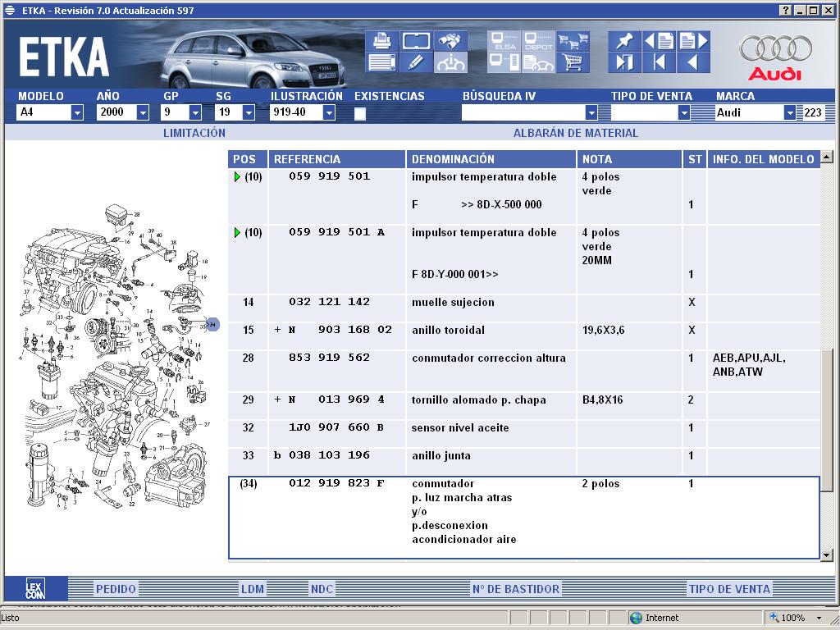Click the LexCom logo at bottom left
This screenshot has width=840, height=630.
pyautogui.click(x=35, y=588)
